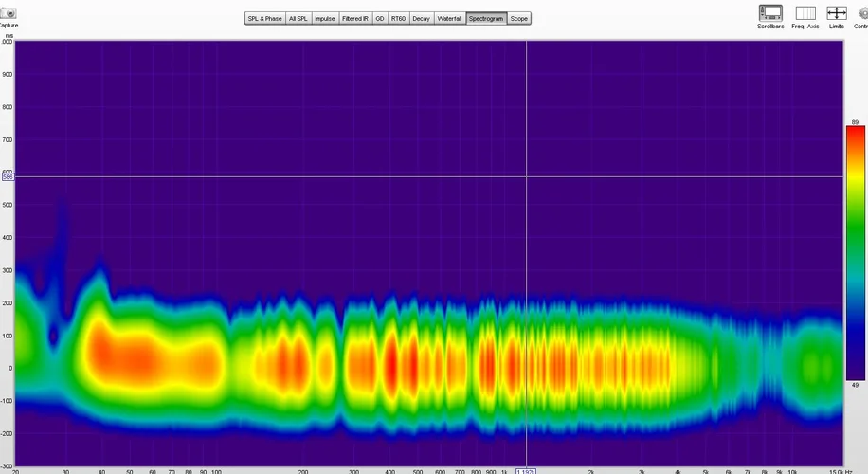Click the 0 ms time axis label
868x474 pixels.
pyautogui.click(x=10, y=368)
